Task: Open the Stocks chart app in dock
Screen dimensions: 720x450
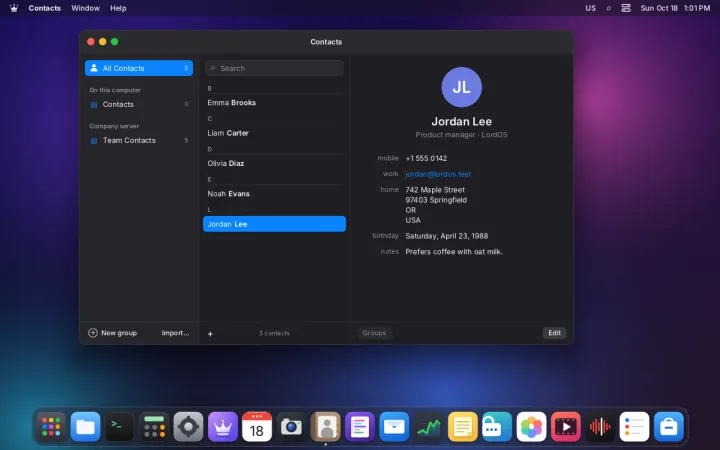Action: point(428,427)
